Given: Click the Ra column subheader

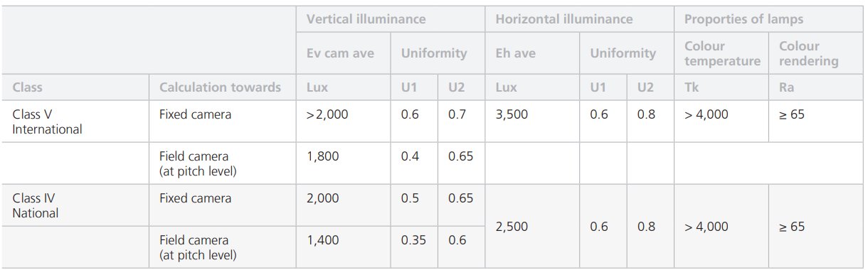Looking at the screenshot, I should tap(787, 87).
